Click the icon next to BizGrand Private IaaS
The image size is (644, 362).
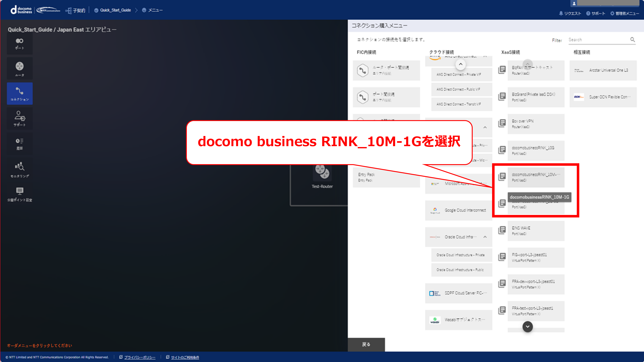coord(502,96)
